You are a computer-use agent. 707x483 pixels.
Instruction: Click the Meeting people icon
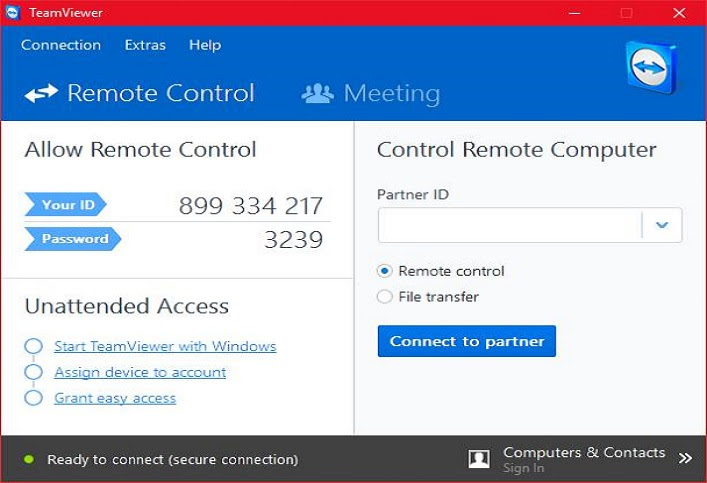(x=317, y=93)
